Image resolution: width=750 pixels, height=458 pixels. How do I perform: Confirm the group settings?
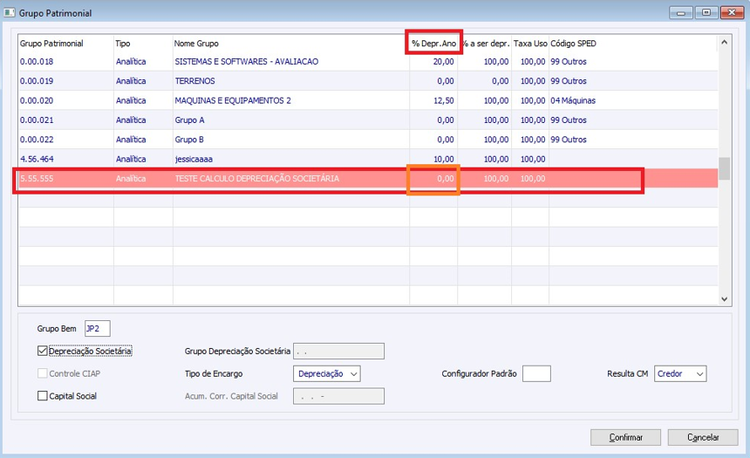coord(626,437)
